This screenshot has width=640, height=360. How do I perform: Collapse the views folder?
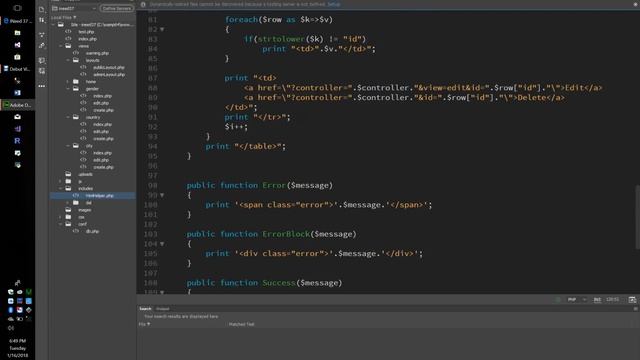61,46
